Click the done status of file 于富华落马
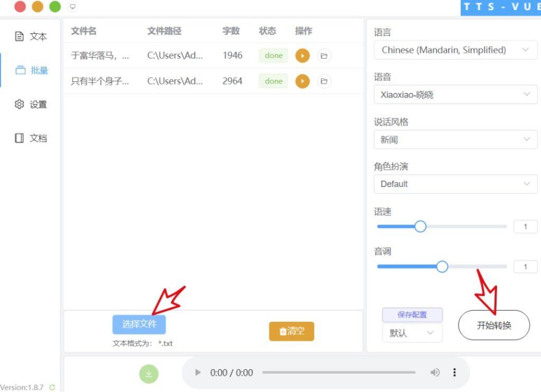Image resolution: width=541 pixels, height=392 pixels. [x=273, y=55]
